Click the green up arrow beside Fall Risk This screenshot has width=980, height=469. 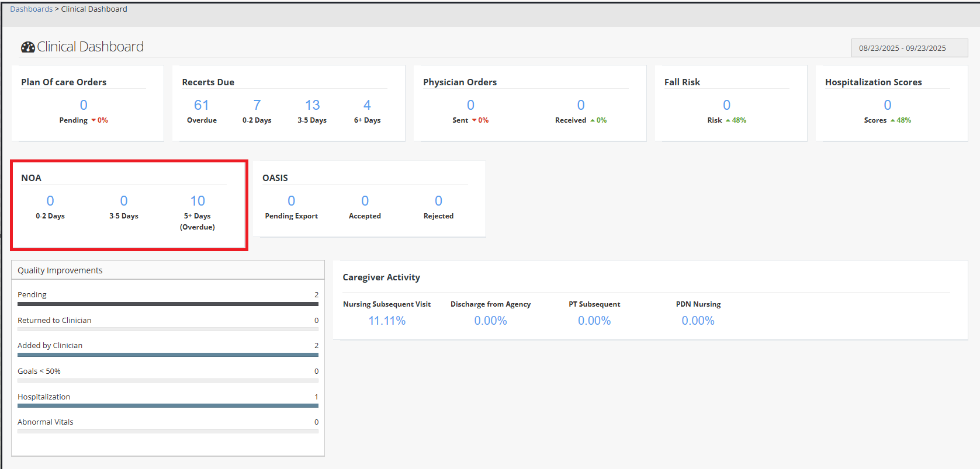(x=728, y=120)
